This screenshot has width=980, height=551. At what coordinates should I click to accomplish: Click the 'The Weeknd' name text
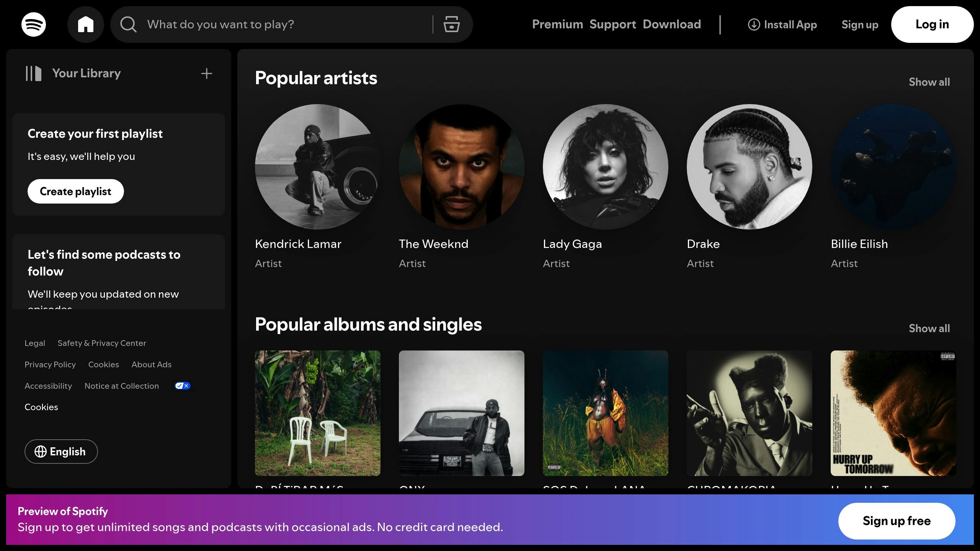click(x=433, y=244)
